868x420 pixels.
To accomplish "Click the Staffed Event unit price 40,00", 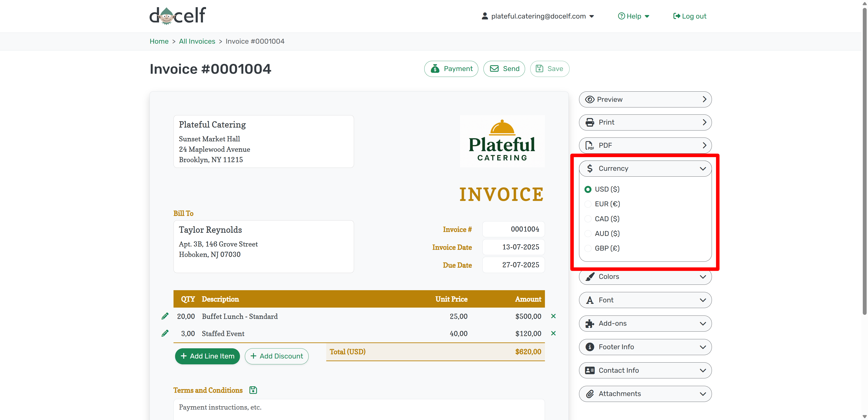I will 459,334.
